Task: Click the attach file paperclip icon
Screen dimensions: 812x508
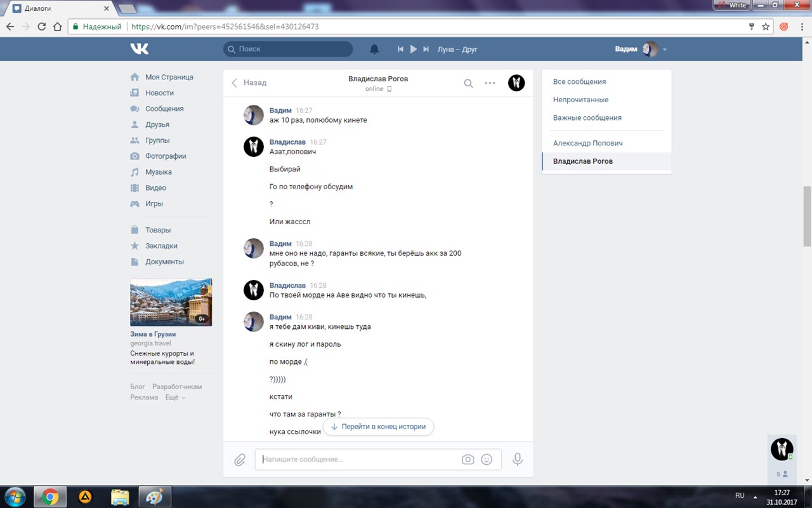Action: tap(240, 460)
